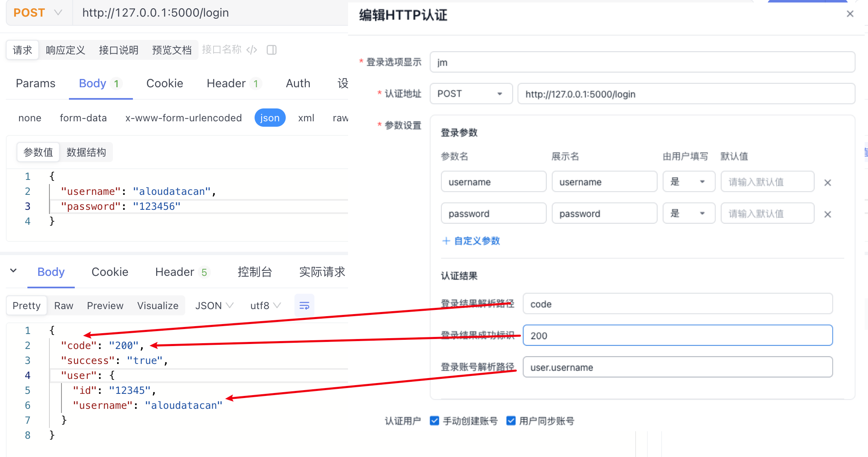Close the 编辑HTTP认证 dialog
Image resolution: width=868 pixels, height=457 pixels.
point(850,14)
